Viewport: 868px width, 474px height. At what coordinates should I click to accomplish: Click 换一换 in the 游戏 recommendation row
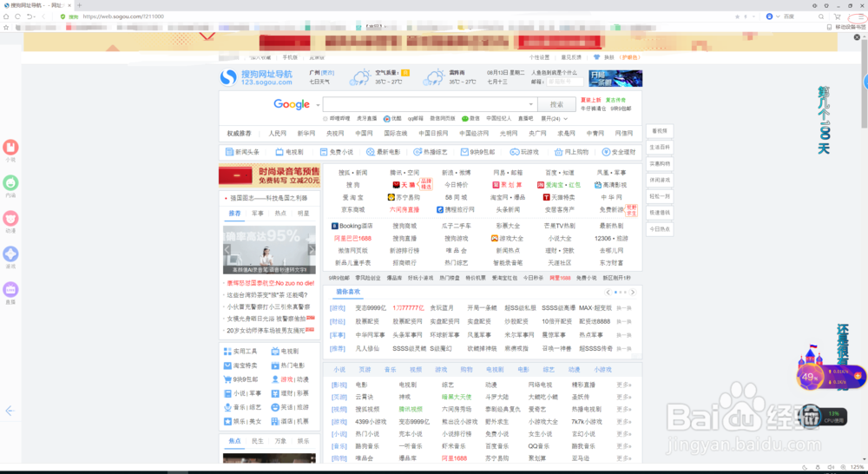pyautogui.click(x=624, y=308)
